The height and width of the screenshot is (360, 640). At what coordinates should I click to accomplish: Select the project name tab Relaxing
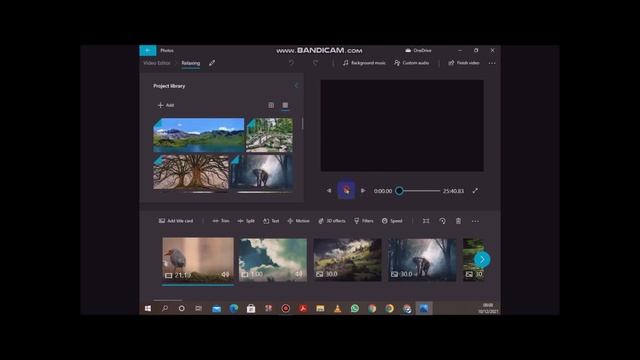(x=191, y=63)
